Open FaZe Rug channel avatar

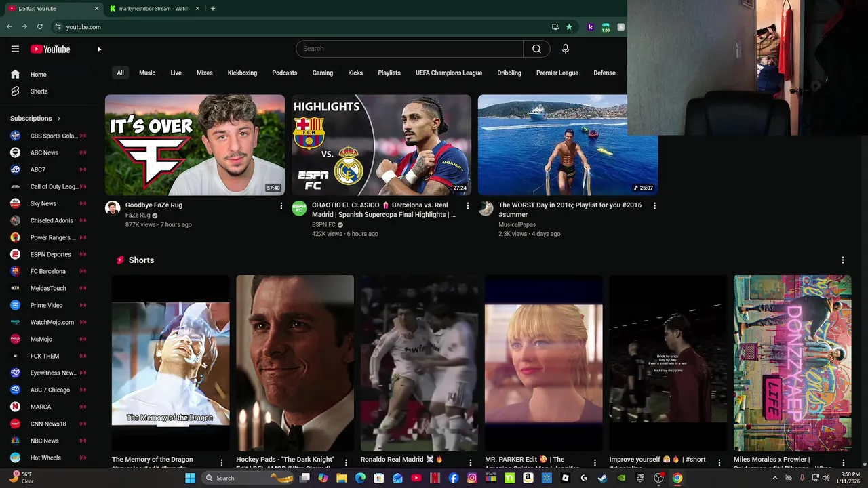[x=113, y=208]
